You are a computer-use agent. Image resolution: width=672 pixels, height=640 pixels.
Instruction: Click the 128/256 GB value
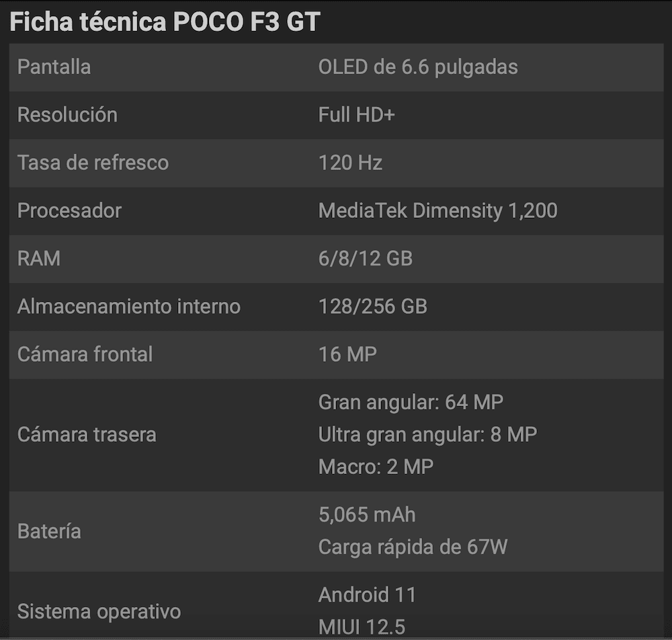pos(372,307)
